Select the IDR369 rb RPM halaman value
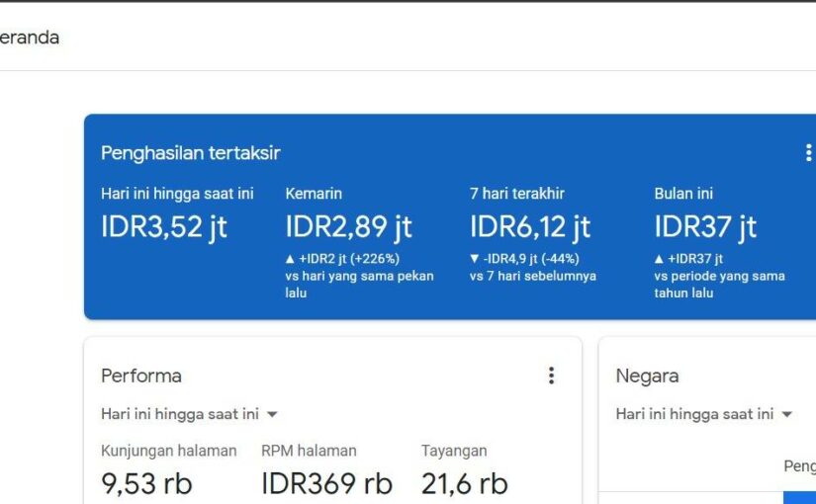This screenshot has width=816, height=504. coord(326,483)
